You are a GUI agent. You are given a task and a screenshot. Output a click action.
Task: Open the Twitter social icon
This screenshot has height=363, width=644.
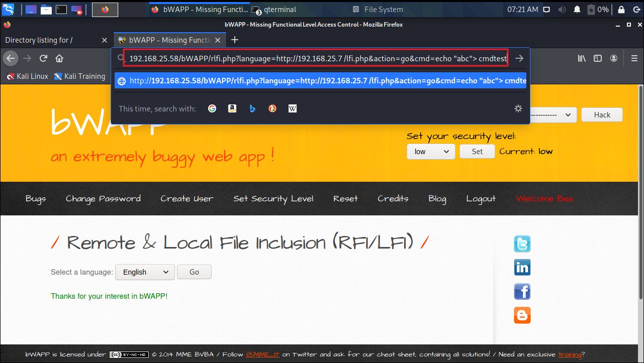522,244
